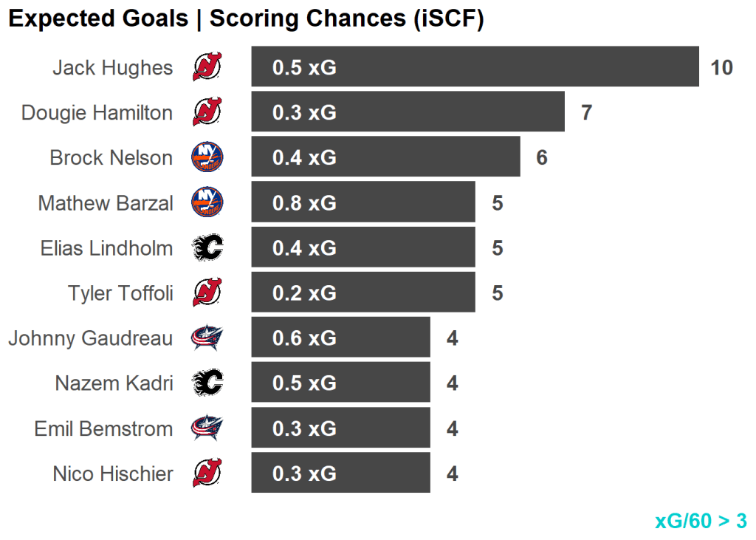Select Tyler Toffoli's 0.2 xG bar
756x540 pixels.
point(362,293)
